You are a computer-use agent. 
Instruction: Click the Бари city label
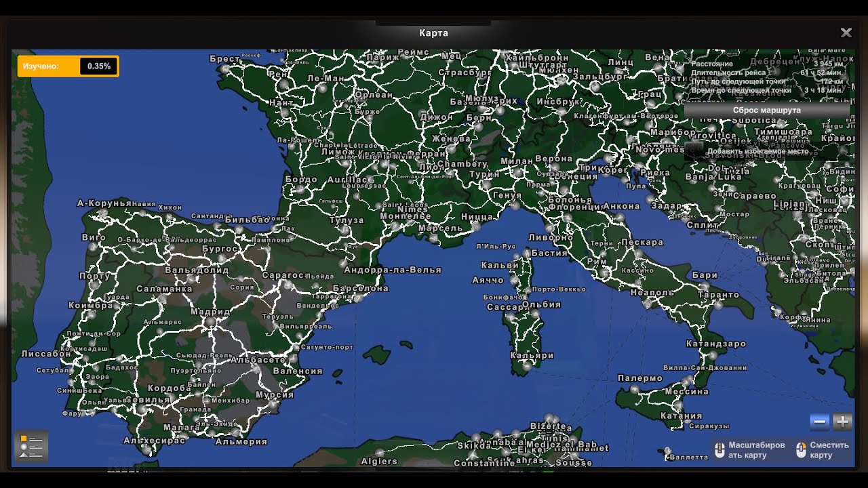pos(705,275)
